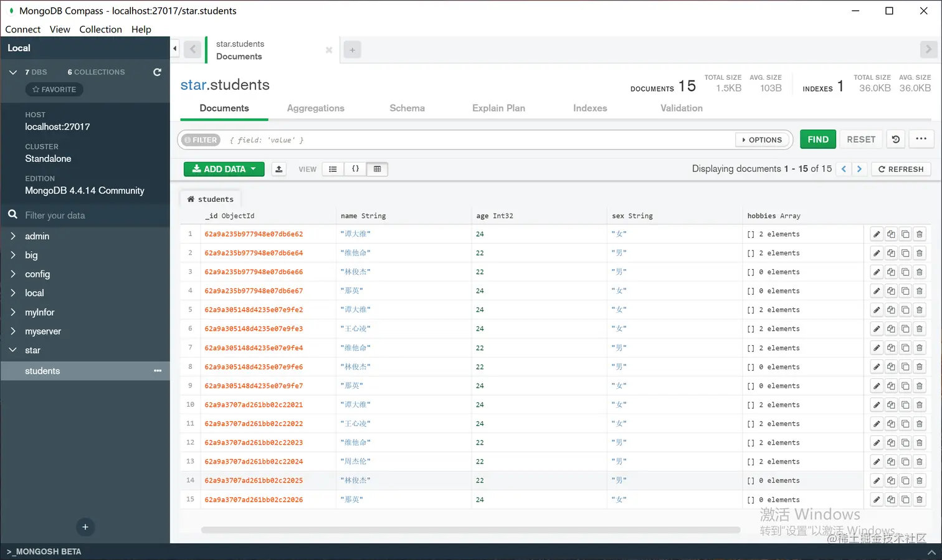Open new tab with plus icon

pyautogui.click(x=352, y=50)
